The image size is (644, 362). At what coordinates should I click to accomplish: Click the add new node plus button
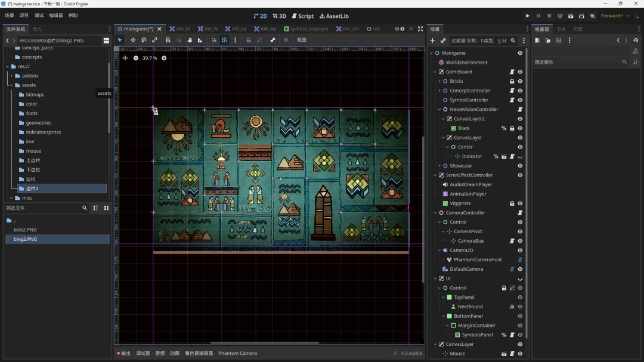(433, 41)
